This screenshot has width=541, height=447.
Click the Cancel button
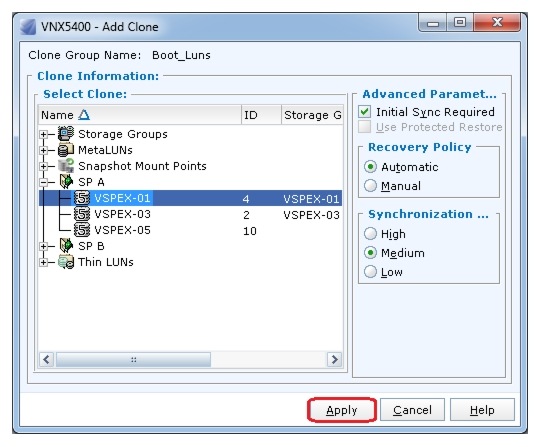tap(412, 410)
